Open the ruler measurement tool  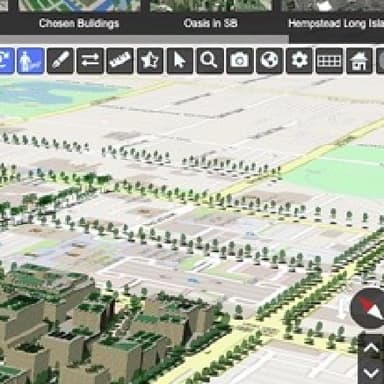[120, 60]
